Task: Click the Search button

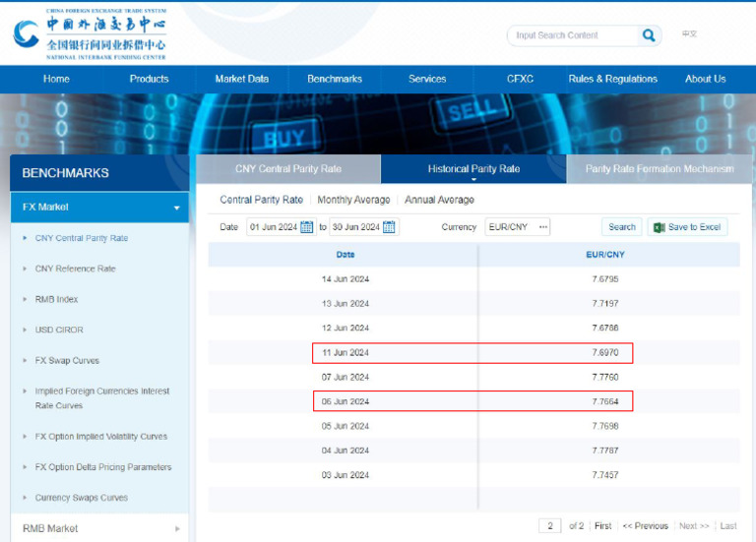Action: pos(621,227)
